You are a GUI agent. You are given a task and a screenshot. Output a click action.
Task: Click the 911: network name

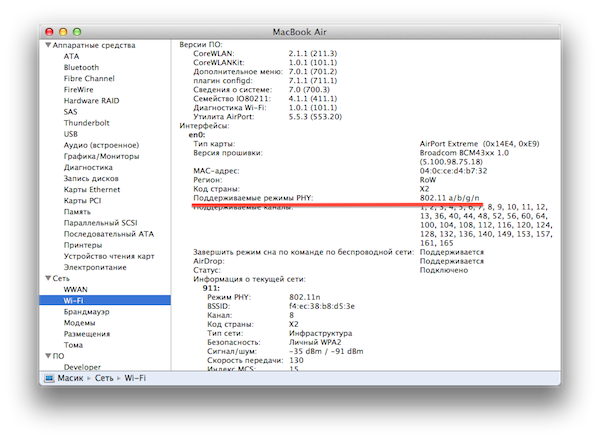pos(211,288)
